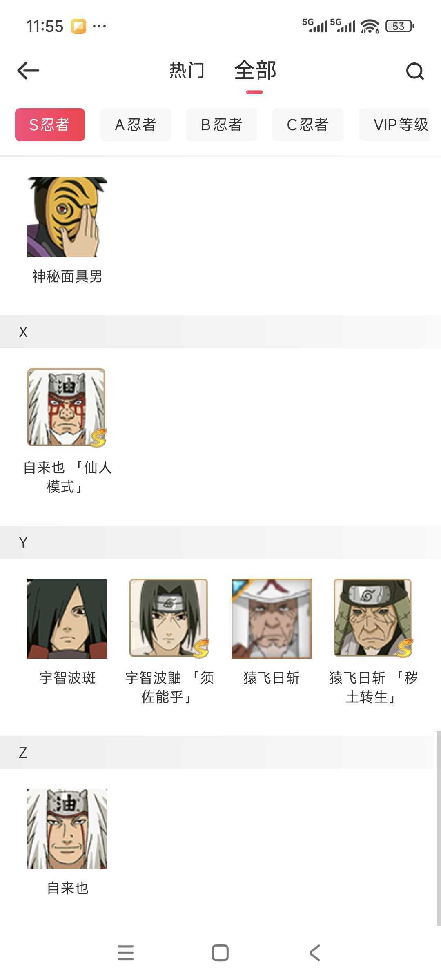The height and width of the screenshot is (980, 441).
Task: Tap the Android recent apps menu icon
Action: click(125, 953)
